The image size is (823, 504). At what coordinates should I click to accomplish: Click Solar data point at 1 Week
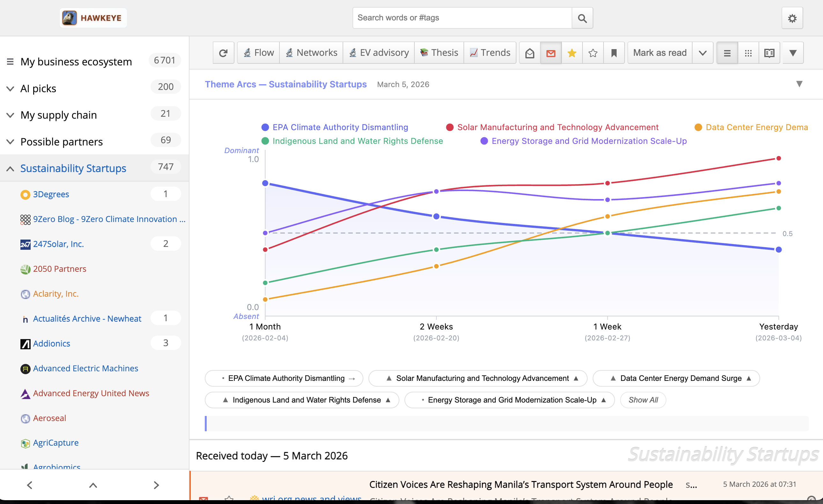click(x=608, y=183)
